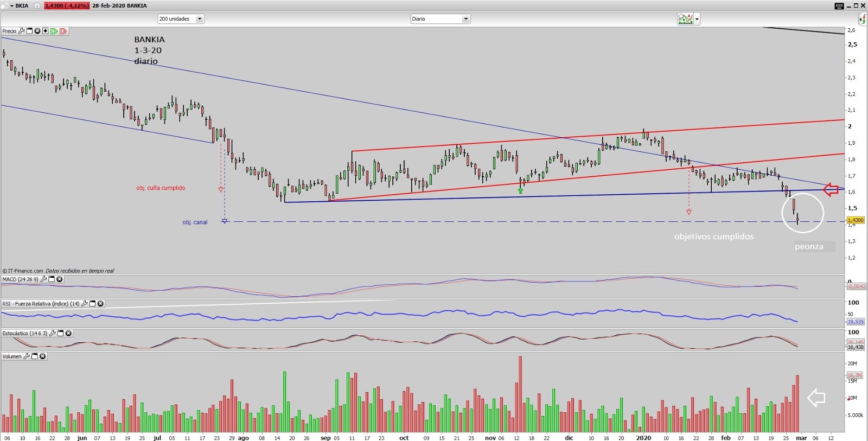Click the MACD (24 26 9) label
This screenshot has height=441, width=868.
tap(20, 279)
